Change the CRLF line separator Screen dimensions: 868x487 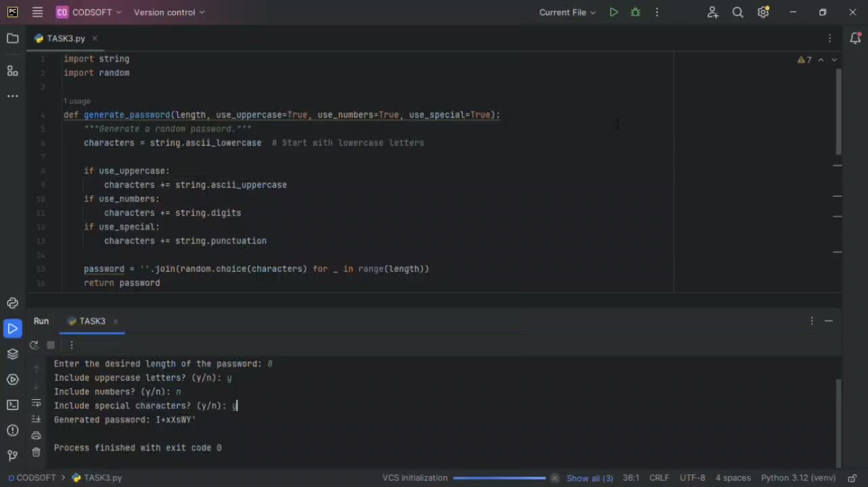[x=659, y=478]
